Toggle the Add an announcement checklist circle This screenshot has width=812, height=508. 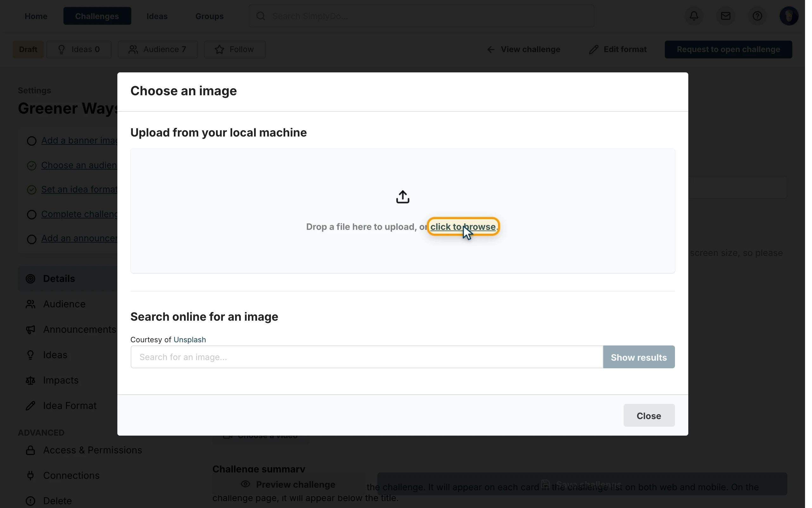31,239
